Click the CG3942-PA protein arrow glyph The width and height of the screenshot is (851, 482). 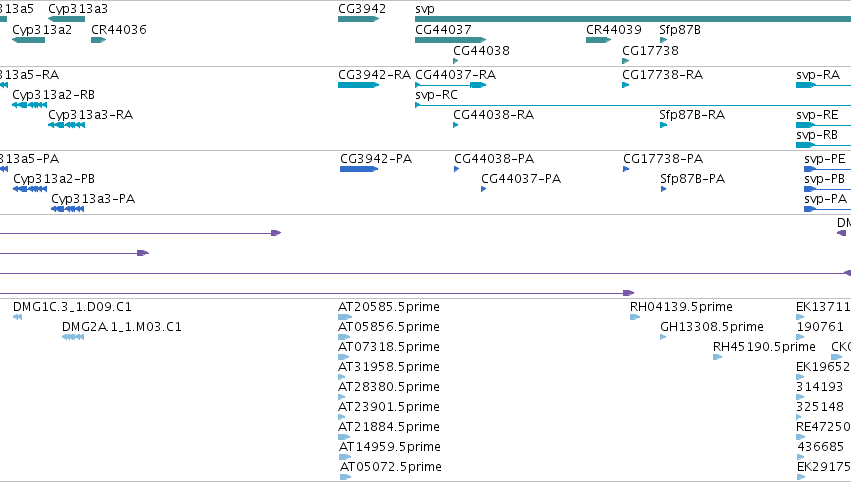[x=359, y=169]
